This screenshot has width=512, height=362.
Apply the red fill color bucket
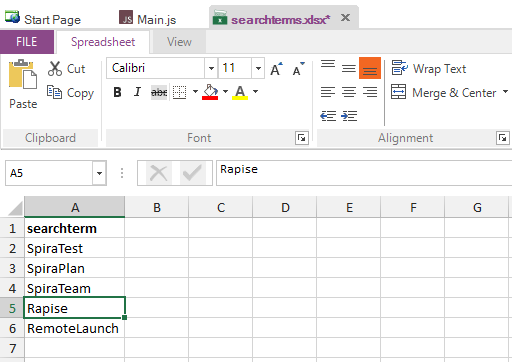(210, 92)
